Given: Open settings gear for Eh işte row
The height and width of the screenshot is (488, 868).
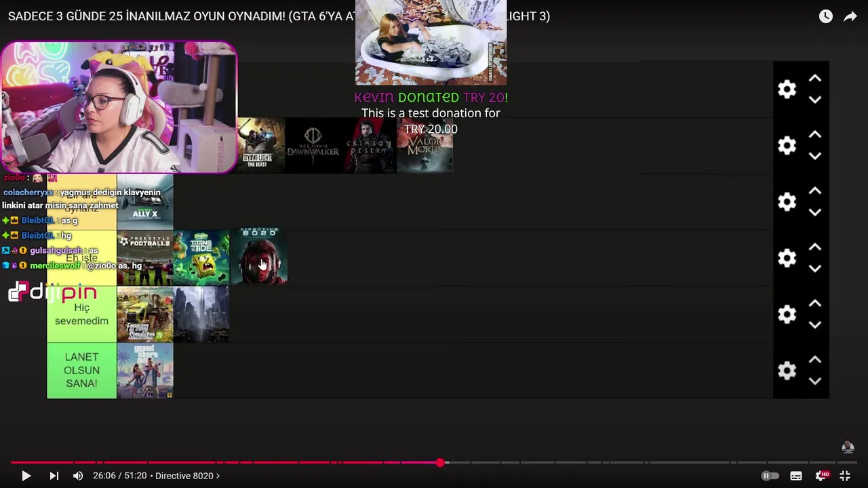Looking at the screenshot, I should (787, 258).
